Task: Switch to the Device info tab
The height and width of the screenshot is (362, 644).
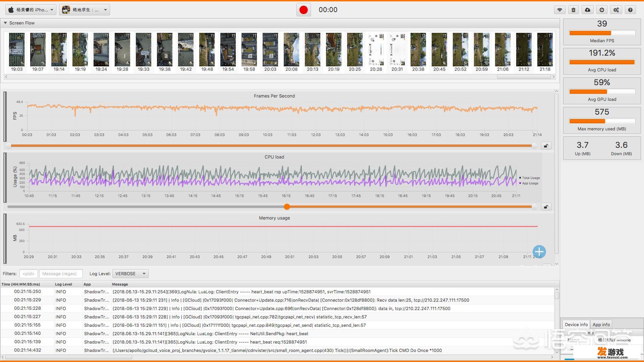Action: click(x=576, y=324)
